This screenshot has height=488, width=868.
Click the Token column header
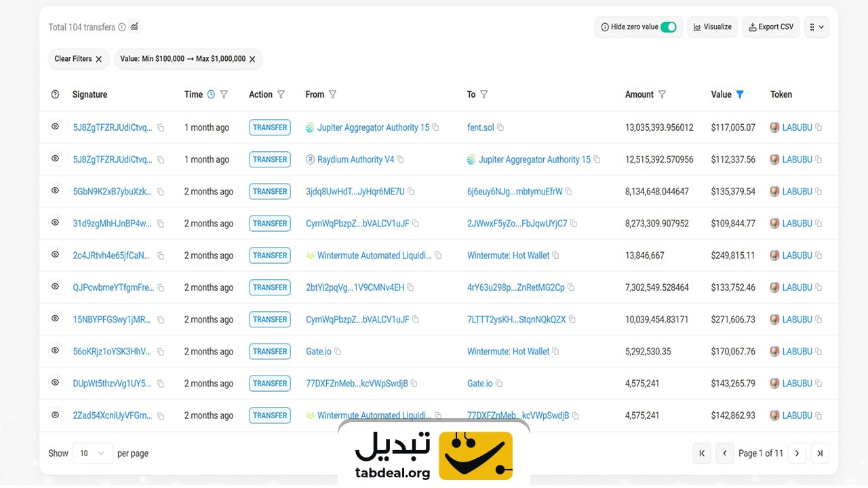pos(781,94)
